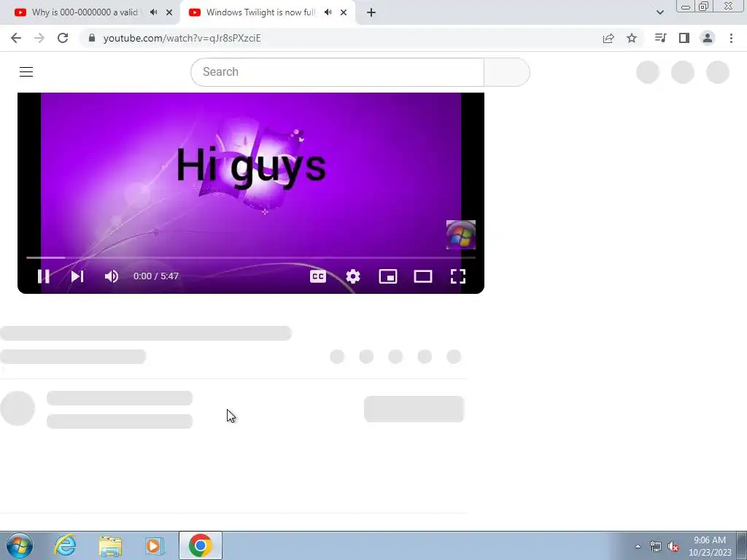Pause the video with the pause button
The width and height of the screenshot is (747, 560).
43,276
